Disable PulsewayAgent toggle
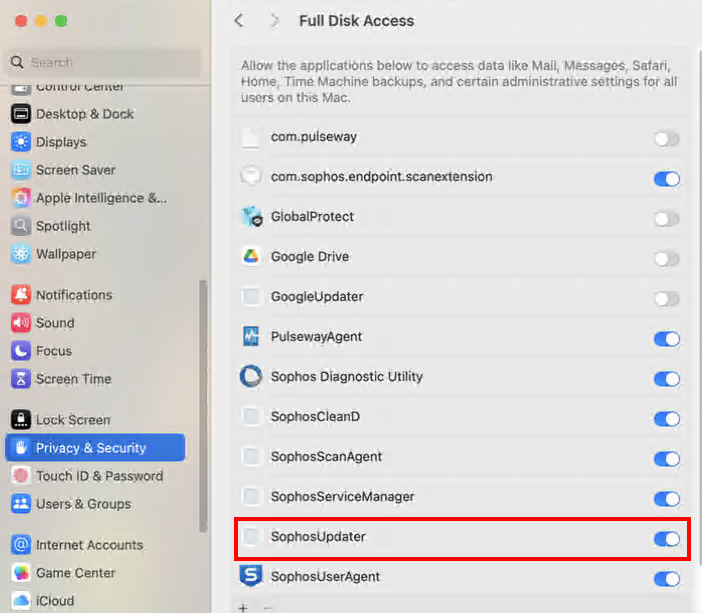This screenshot has width=702, height=613. point(667,339)
